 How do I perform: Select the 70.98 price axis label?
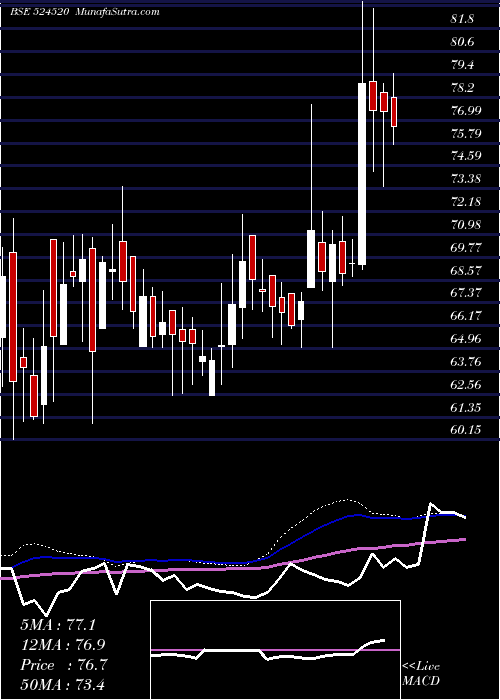(466, 225)
